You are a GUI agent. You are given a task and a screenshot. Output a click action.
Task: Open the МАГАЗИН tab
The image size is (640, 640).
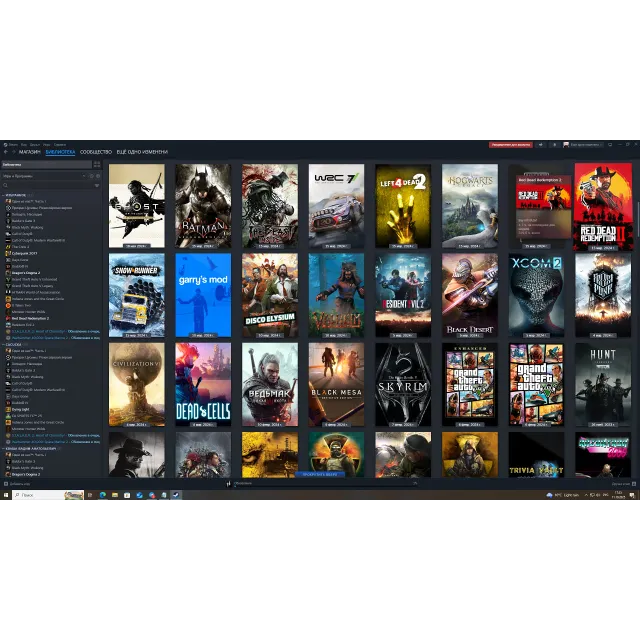click(29, 152)
